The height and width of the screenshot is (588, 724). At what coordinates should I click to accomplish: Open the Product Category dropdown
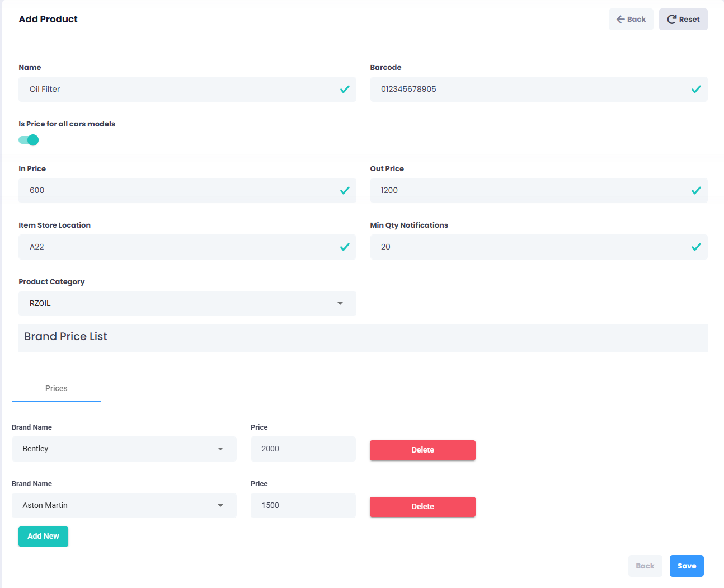click(x=187, y=303)
